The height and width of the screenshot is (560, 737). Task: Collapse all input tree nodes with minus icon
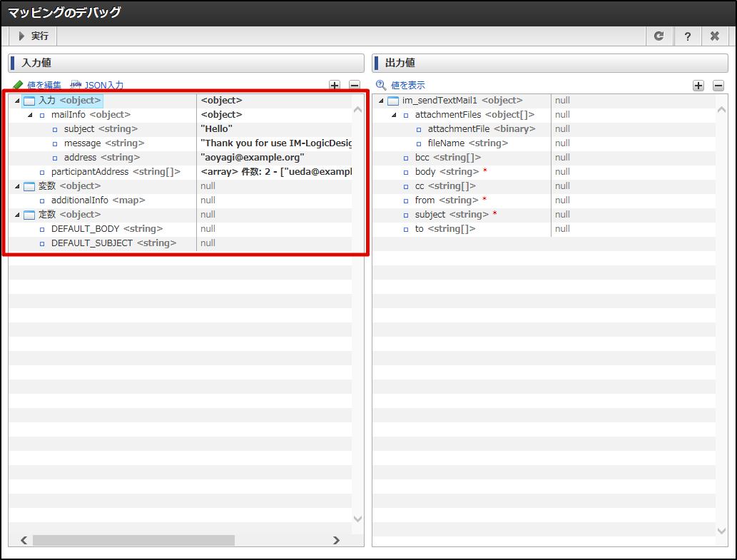tap(355, 86)
